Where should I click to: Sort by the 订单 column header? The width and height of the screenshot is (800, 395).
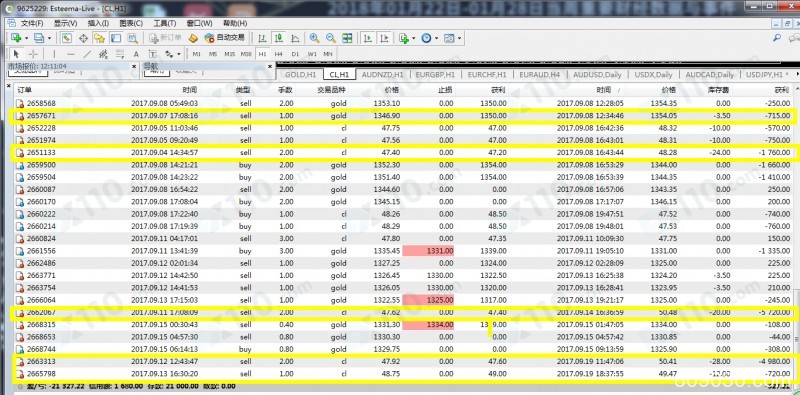coord(24,90)
